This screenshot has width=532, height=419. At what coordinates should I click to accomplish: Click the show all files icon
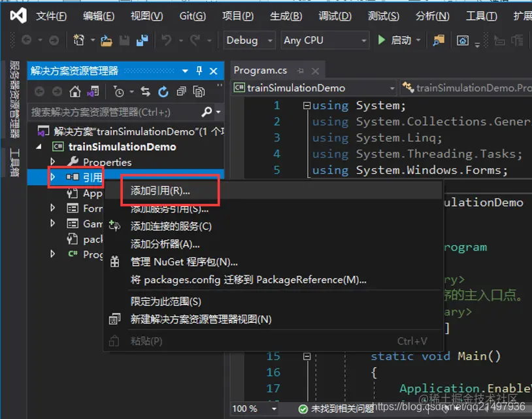(x=199, y=92)
